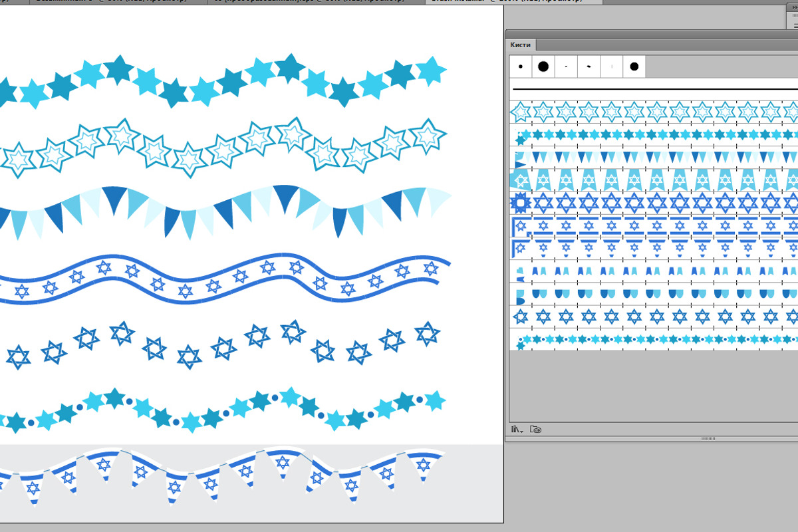Image resolution: width=798 pixels, height=532 pixels.
Task: Select the bold blue Star of David pattern brush
Action: (x=654, y=202)
